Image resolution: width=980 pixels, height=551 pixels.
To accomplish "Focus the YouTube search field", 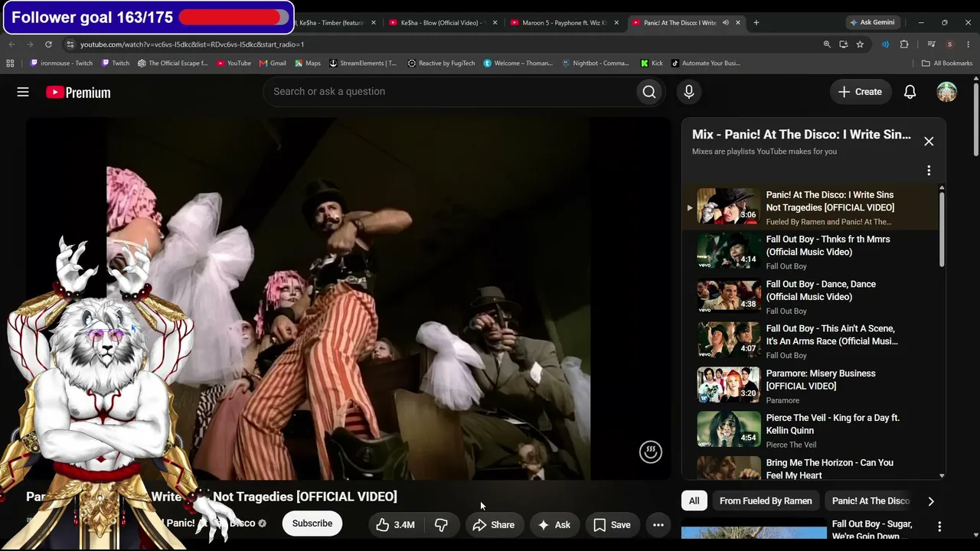I will point(450,92).
